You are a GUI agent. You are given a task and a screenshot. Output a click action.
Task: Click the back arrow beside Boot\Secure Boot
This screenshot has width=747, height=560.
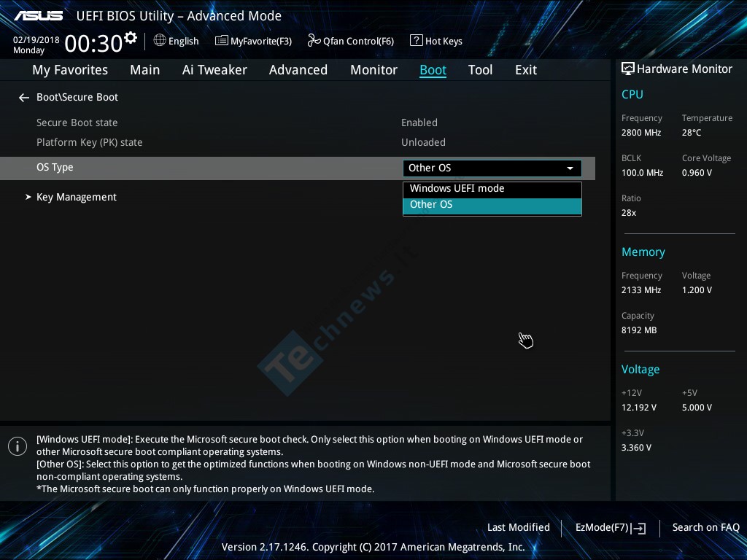point(24,98)
